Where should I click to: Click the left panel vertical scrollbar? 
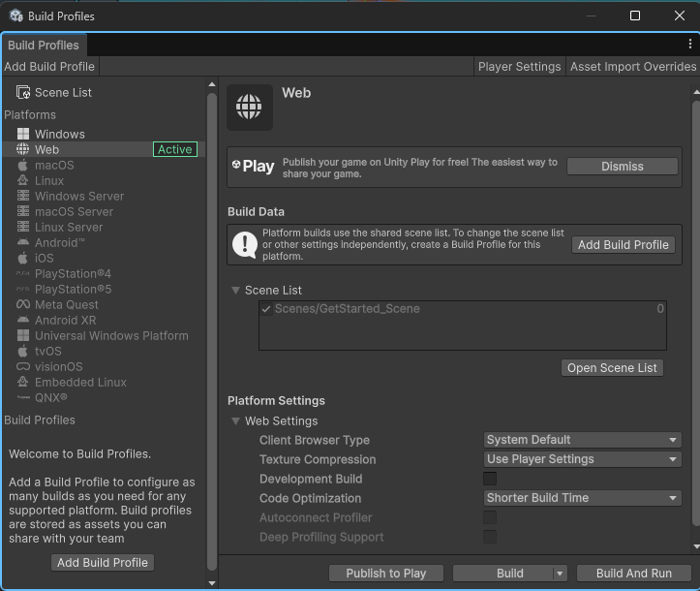pyautogui.click(x=212, y=331)
